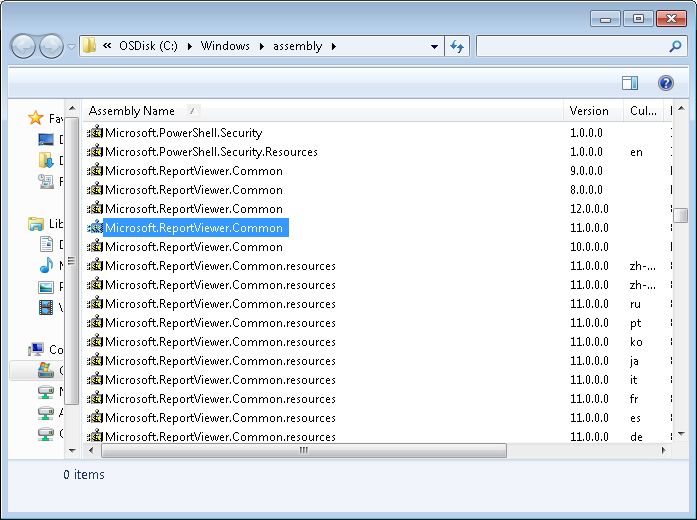Open the recent pages dropdown arrow

tap(71, 46)
